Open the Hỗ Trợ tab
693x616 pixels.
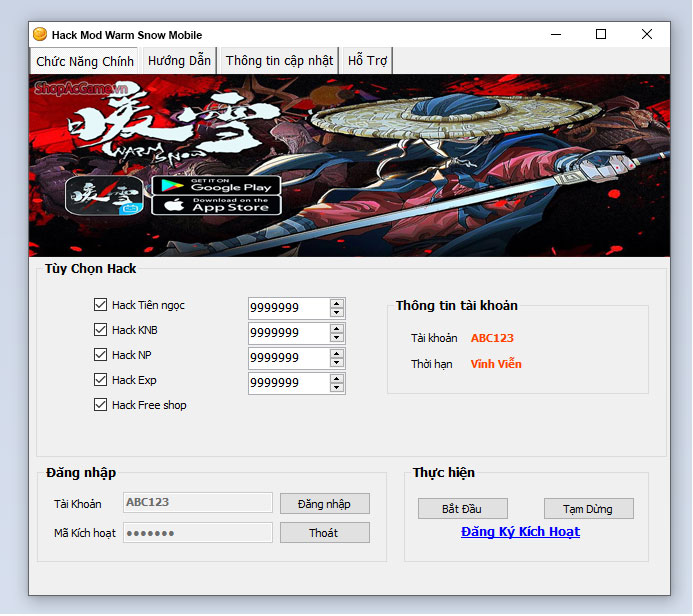[367, 61]
